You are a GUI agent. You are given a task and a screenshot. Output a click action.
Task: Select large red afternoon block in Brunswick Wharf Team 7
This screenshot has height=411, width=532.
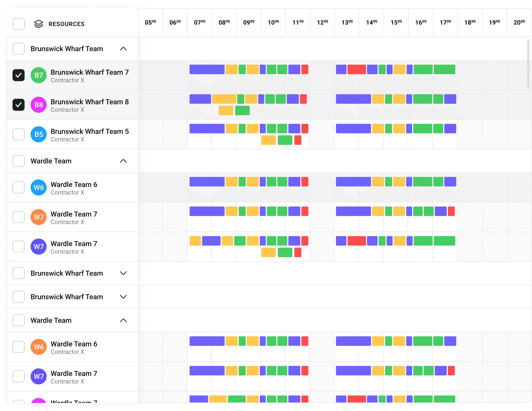click(x=357, y=69)
